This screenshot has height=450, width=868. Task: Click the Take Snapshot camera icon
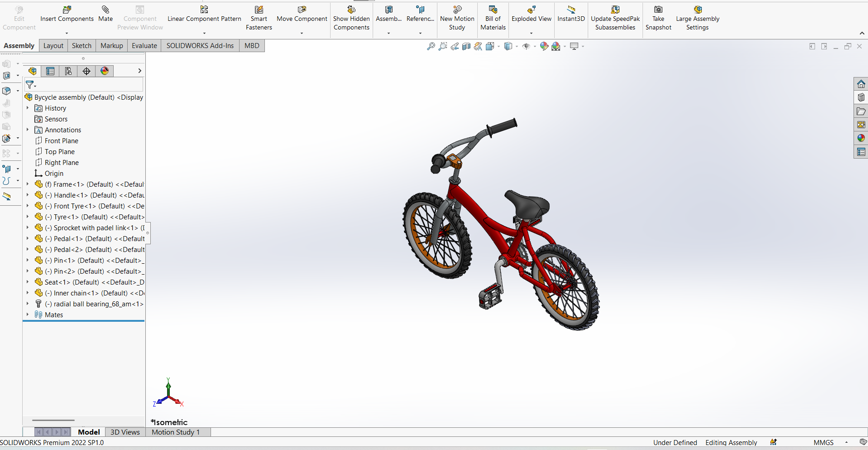coord(658,10)
